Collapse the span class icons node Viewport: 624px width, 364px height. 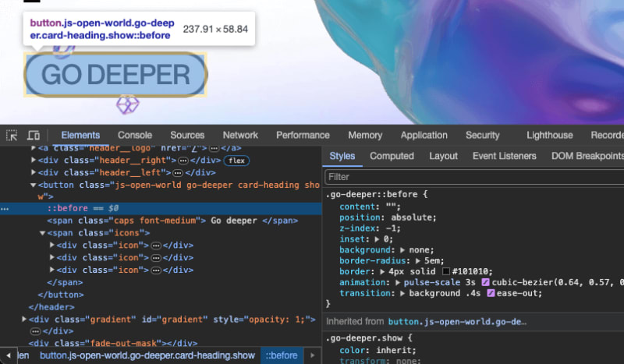point(43,233)
